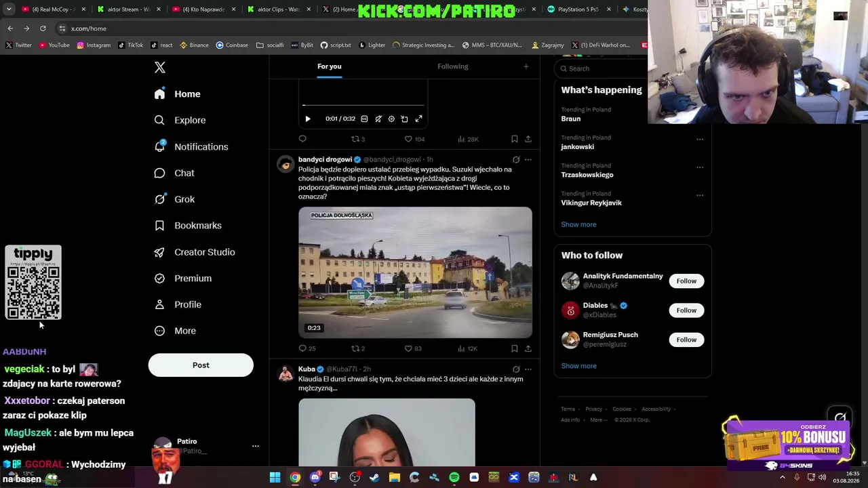Show more trending topics
This screenshot has width=868, height=488.
pos(579,224)
